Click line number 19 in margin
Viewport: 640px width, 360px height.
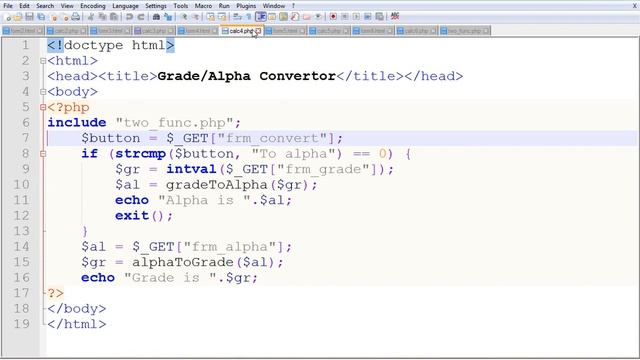22,324
